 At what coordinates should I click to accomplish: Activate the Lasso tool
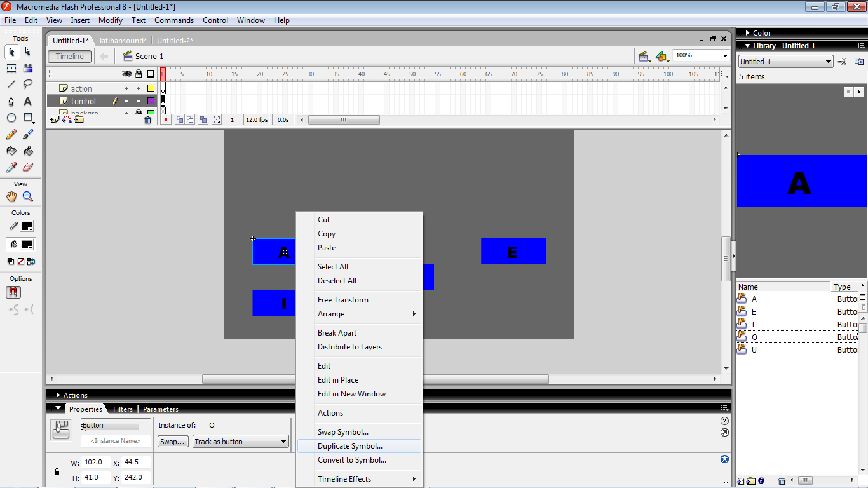[28, 85]
